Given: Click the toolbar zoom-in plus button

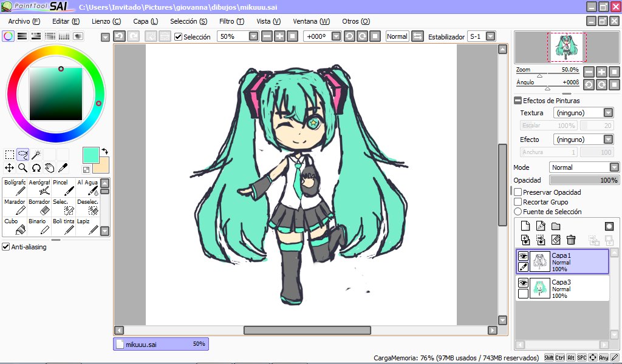Looking at the screenshot, I should 279,36.
